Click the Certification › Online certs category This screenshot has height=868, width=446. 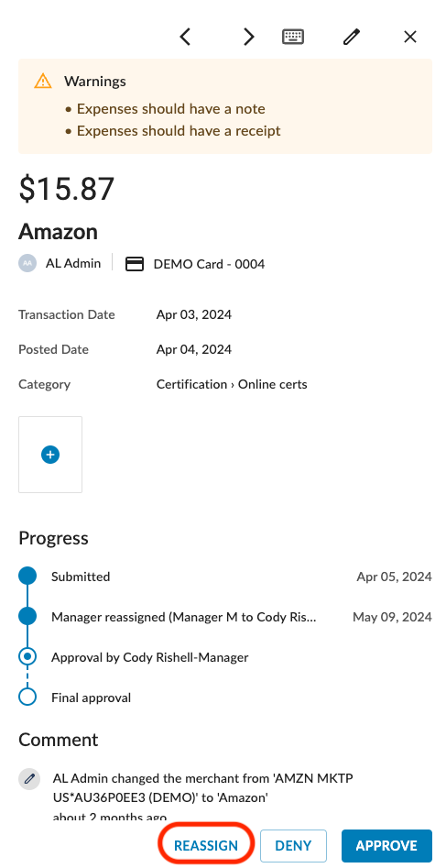pos(232,384)
